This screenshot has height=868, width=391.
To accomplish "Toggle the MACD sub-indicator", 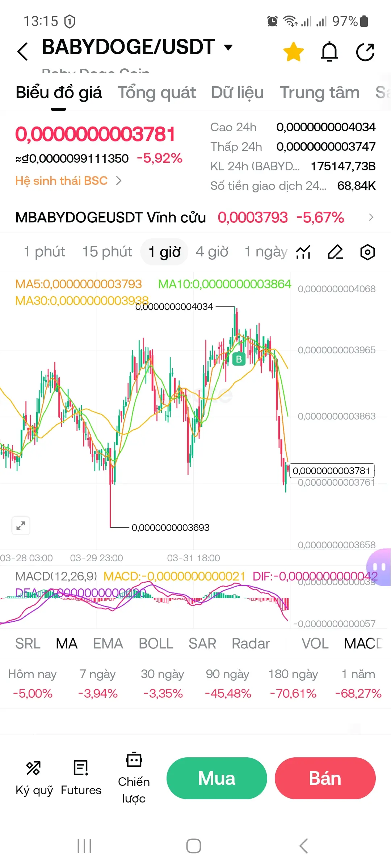I will click(363, 644).
